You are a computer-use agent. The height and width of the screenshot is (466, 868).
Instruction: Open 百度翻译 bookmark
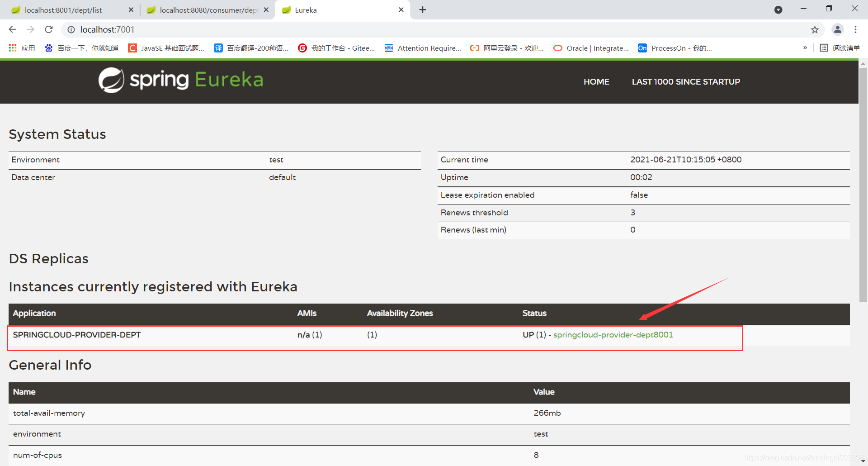[251, 48]
